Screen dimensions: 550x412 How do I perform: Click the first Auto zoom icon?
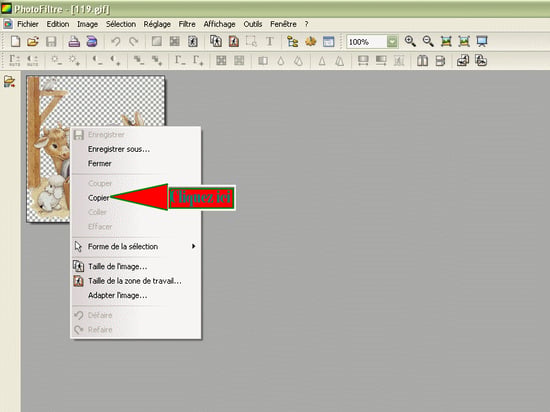(446, 41)
